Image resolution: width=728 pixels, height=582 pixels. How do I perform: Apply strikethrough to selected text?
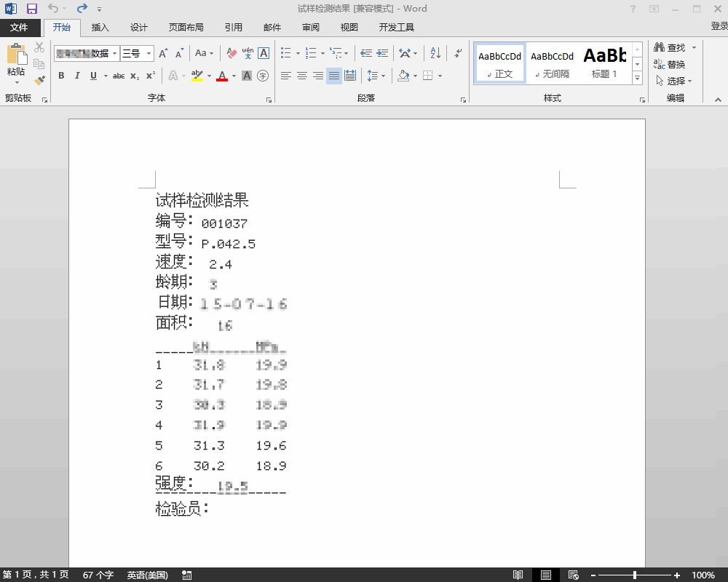[x=119, y=76]
